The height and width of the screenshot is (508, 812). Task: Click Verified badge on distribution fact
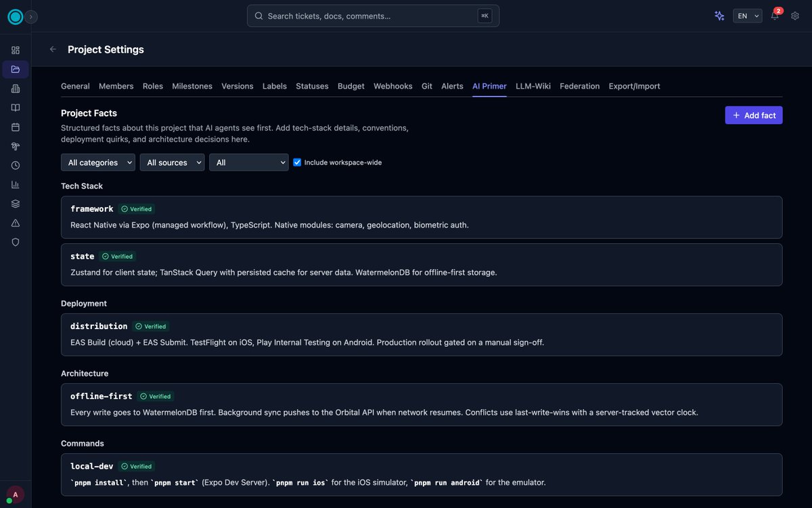[x=151, y=326]
